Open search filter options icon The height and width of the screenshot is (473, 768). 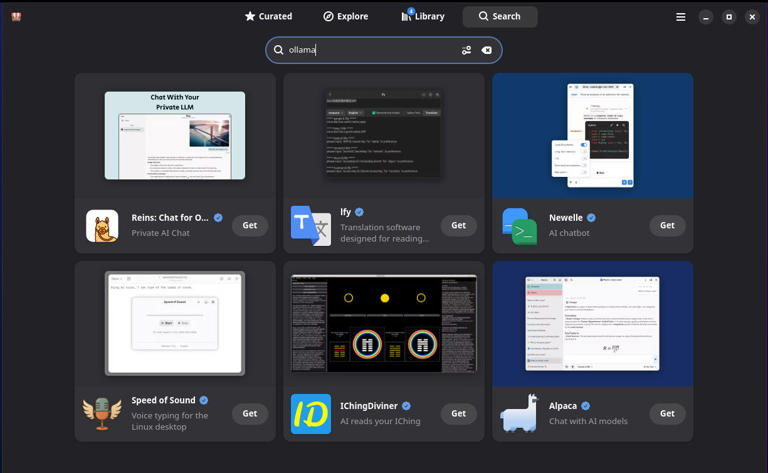pyautogui.click(x=466, y=50)
